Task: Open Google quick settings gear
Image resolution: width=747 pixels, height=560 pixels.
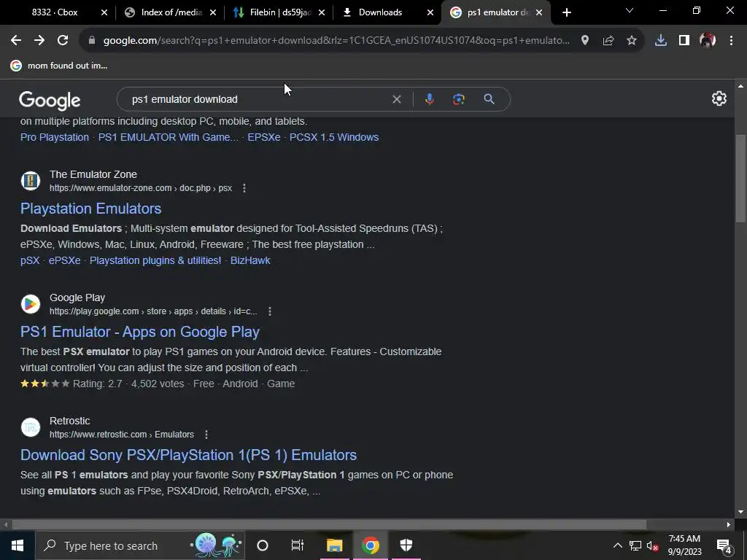Action: click(x=719, y=98)
